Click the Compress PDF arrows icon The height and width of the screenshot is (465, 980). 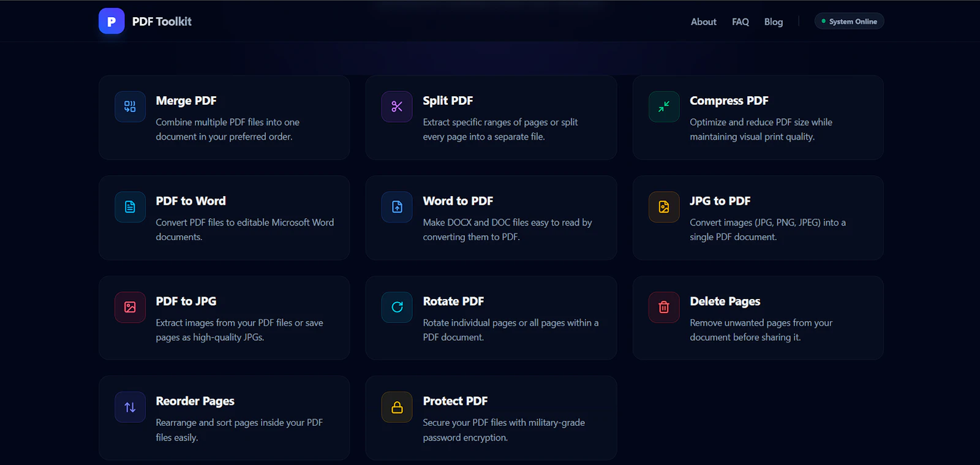664,107
